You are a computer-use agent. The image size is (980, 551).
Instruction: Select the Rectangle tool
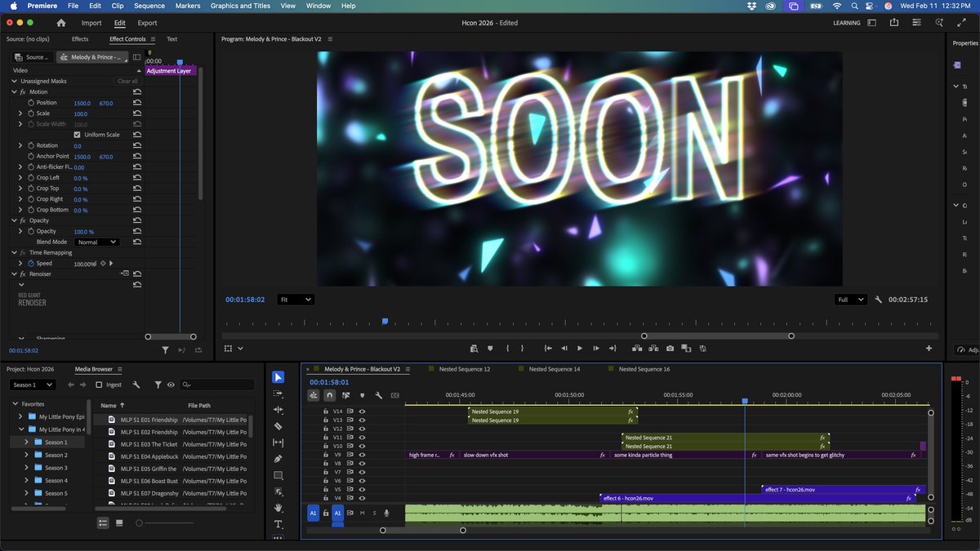(278, 475)
